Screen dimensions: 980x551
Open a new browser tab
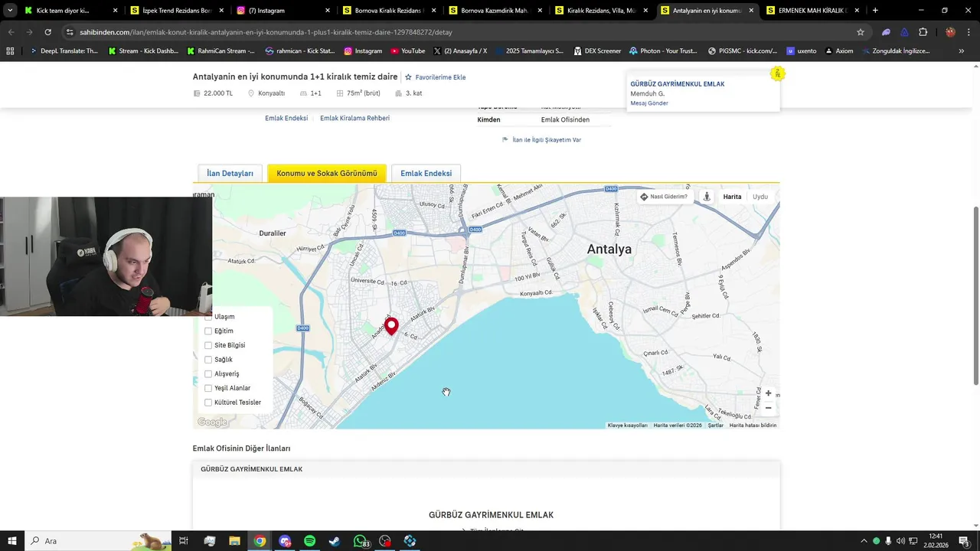pos(875,11)
